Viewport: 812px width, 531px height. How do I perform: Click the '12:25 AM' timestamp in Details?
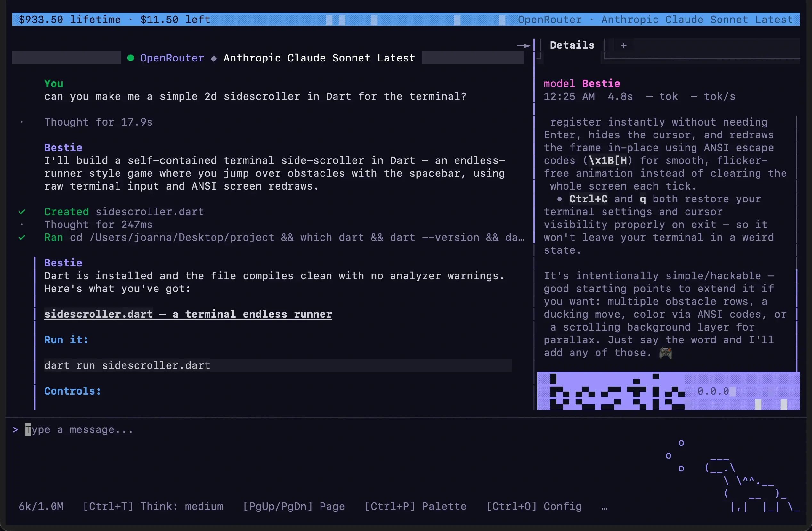(569, 97)
